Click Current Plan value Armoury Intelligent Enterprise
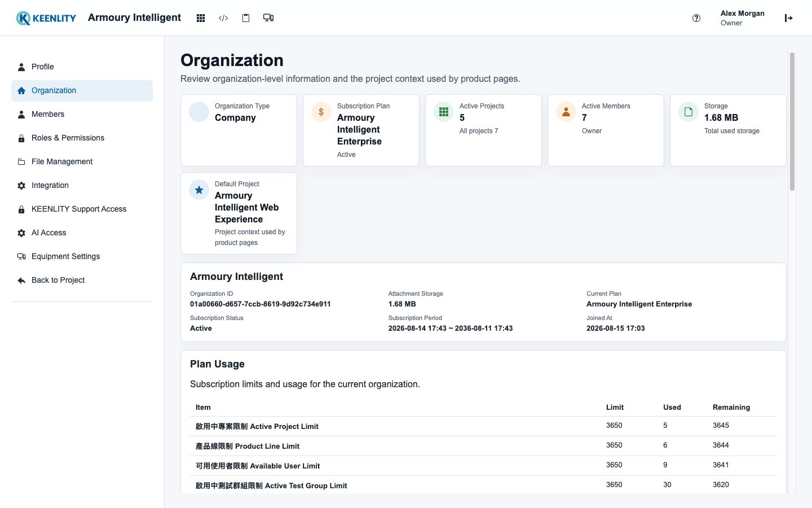 (639, 304)
